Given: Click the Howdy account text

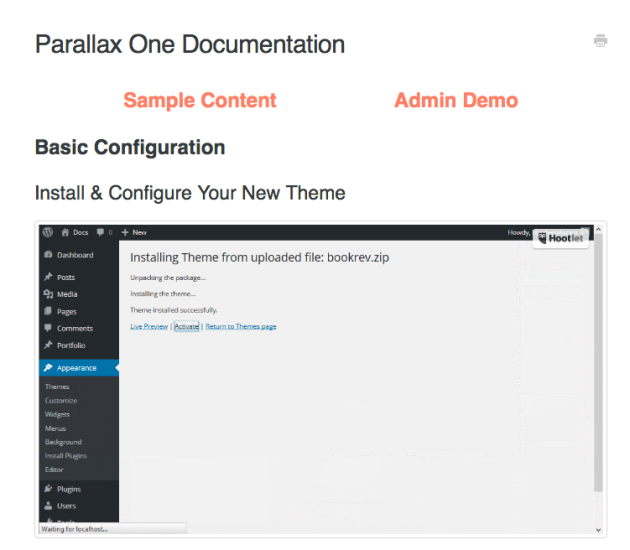Looking at the screenshot, I should pos(519,232).
